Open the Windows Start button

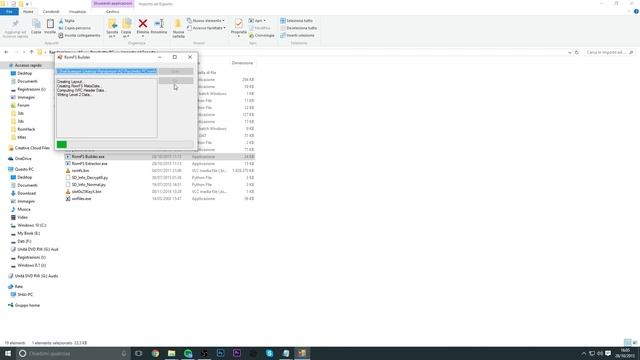point(8,353)
